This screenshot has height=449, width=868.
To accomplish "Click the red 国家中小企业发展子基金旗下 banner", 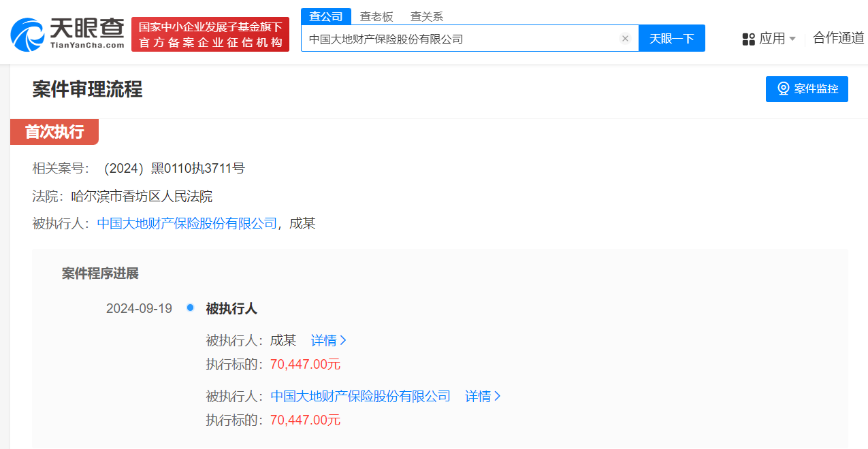I will click(x=210, y=34).
